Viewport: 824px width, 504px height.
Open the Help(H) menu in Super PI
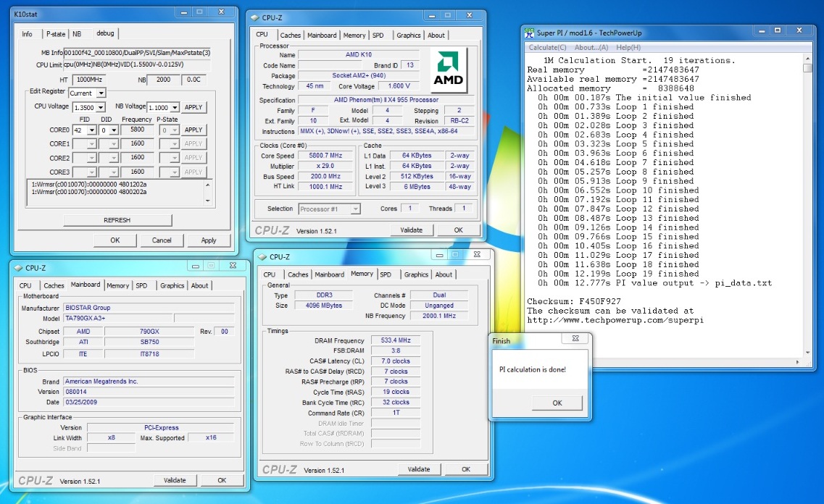click(628, 47)
